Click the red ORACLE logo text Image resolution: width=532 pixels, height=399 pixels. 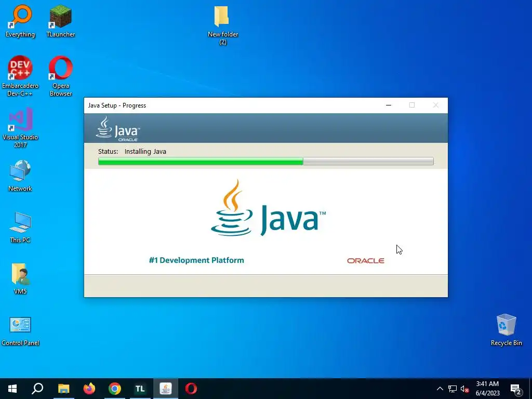pos(365,261)
